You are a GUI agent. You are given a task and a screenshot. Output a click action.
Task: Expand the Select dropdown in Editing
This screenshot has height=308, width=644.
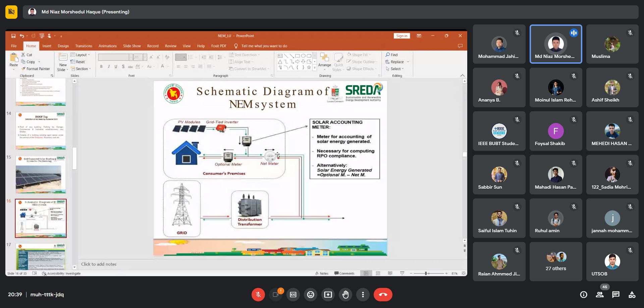click(x=396, y=69)
